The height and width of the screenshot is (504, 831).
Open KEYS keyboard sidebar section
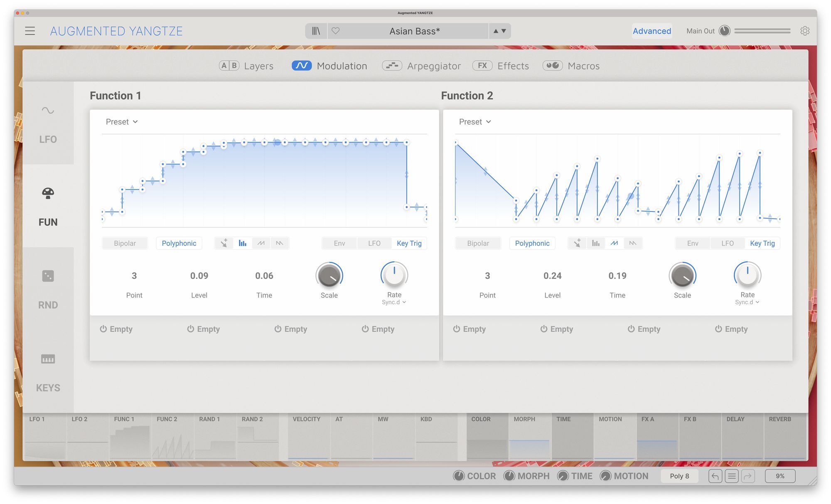point(48,372)
